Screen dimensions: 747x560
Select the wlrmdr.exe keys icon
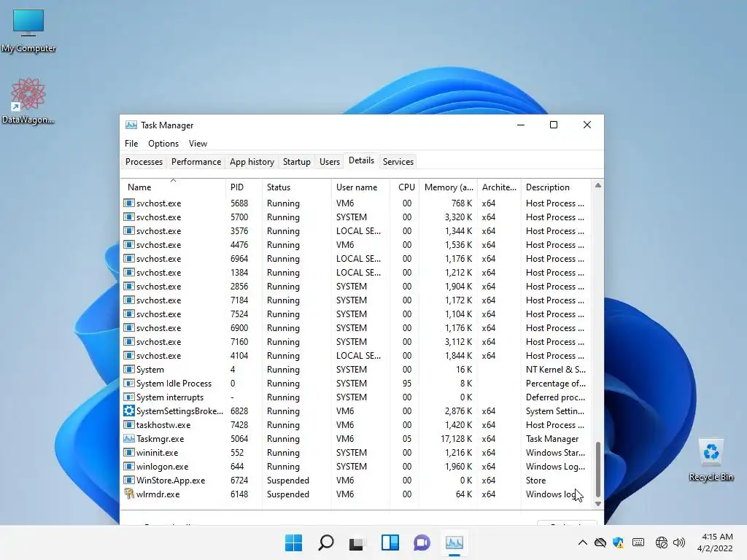click(x=128, y=494)
